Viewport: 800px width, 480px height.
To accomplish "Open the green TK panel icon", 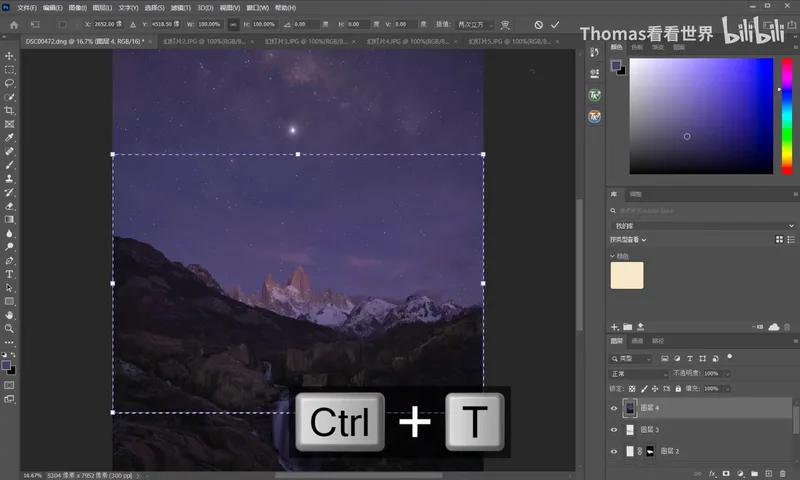I will (594, 95).
